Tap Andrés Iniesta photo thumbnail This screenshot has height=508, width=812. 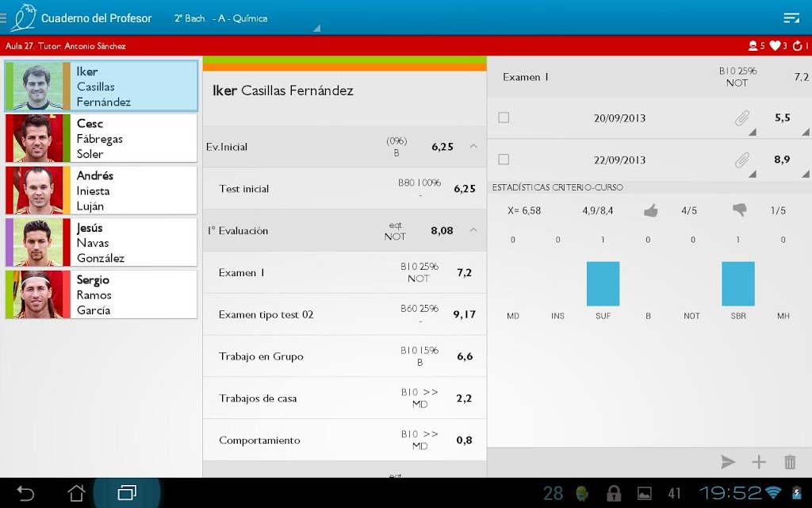pos(38,190)
